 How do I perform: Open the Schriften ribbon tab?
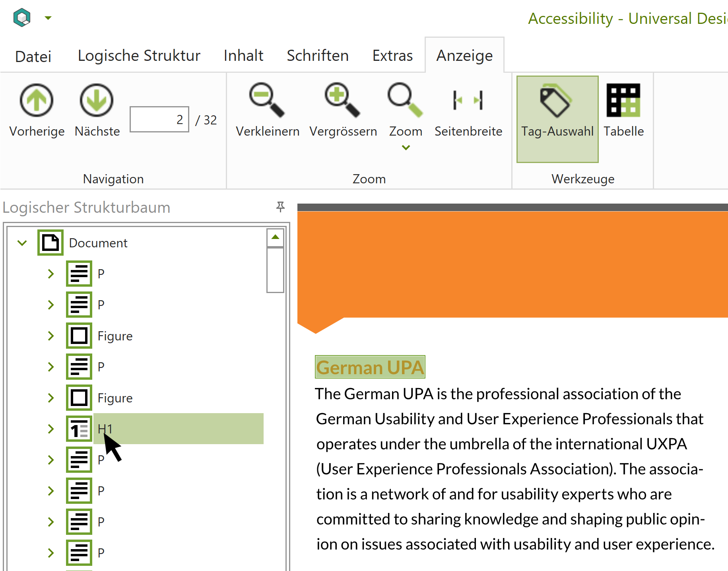[x=317, y=56]
